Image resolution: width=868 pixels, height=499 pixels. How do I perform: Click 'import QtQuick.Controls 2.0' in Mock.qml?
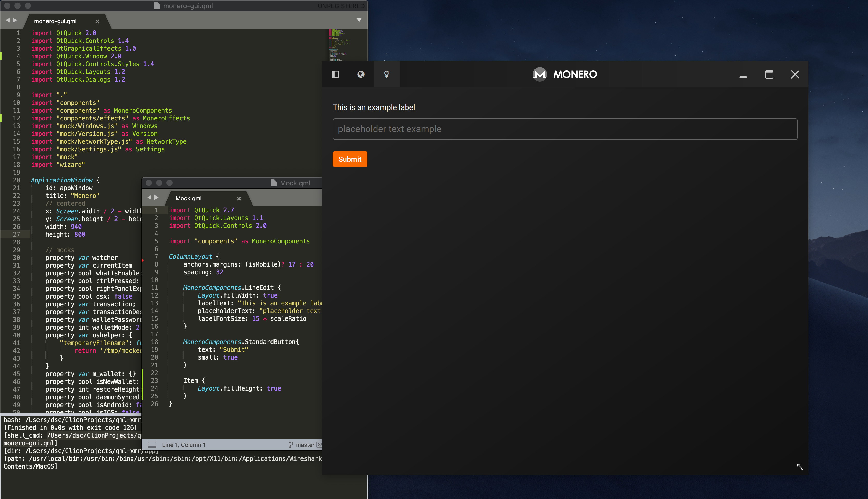coord(218,225)
